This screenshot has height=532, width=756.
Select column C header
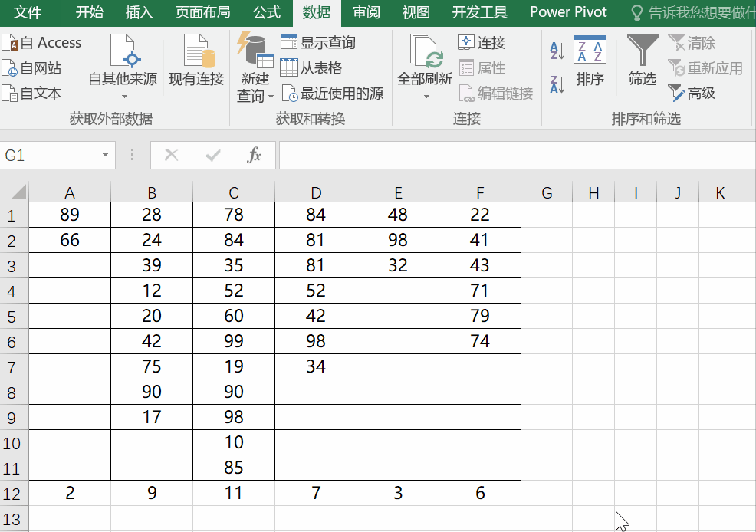pos(234,192)
